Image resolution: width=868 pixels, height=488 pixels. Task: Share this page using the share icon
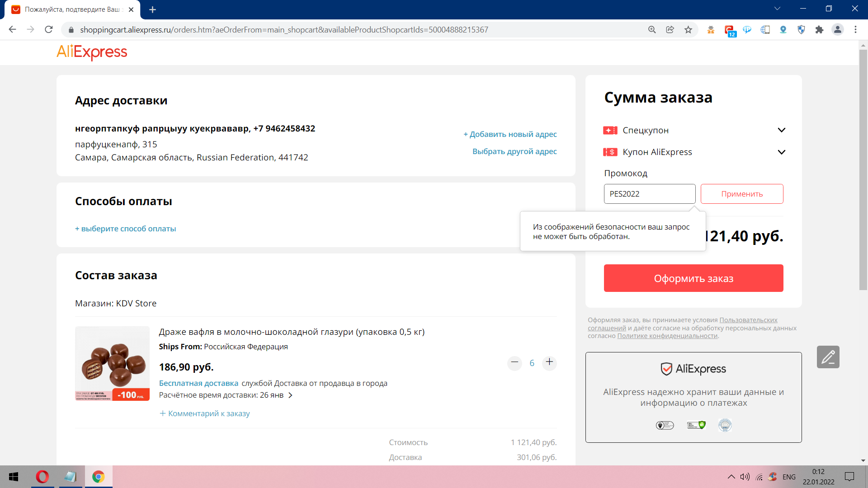click(x=670, y=30)
